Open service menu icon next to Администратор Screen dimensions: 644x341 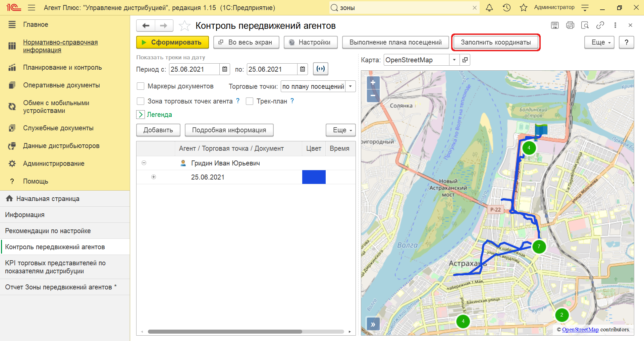pyautogui.click(x=585, y=7)
